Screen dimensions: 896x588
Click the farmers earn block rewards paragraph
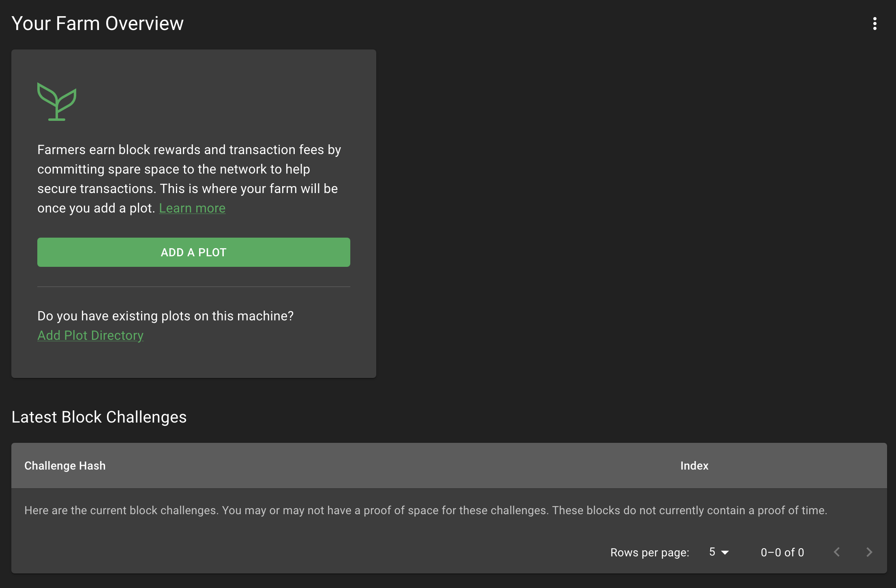click(x=189, y=179)
